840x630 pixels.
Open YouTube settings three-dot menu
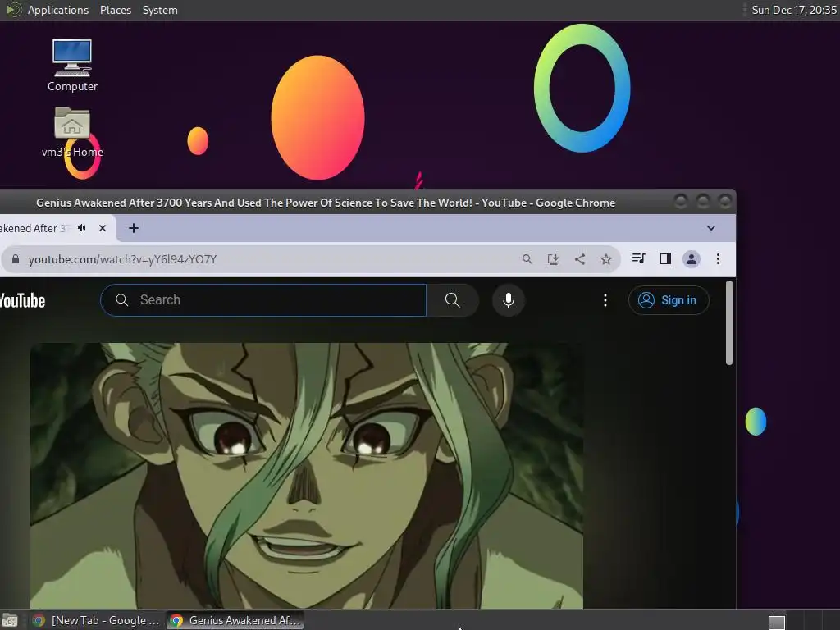(605, 300)
